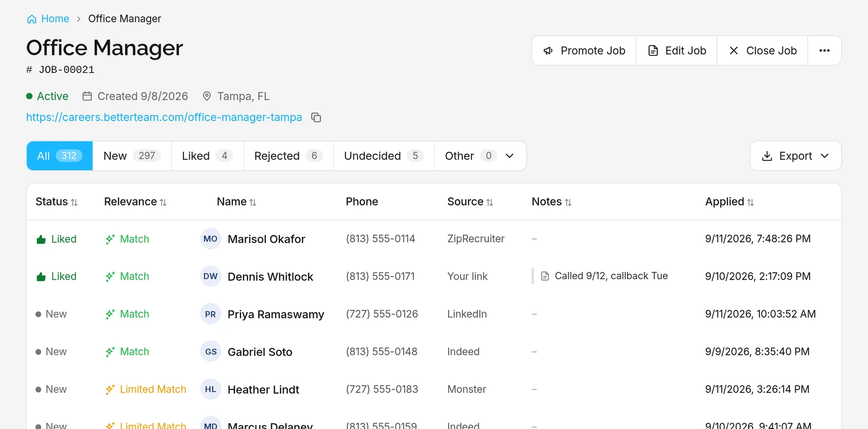Click Marisol Okafor's thumbs-up Liked icon
The height and width of the screenshot is (429, 868).
pos(41,239)
